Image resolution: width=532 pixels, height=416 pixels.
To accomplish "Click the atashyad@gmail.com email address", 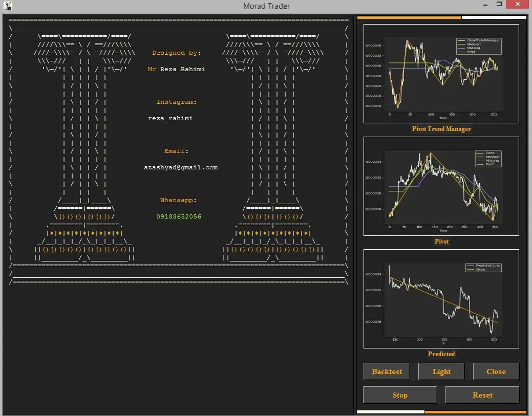I will (181, 167).
